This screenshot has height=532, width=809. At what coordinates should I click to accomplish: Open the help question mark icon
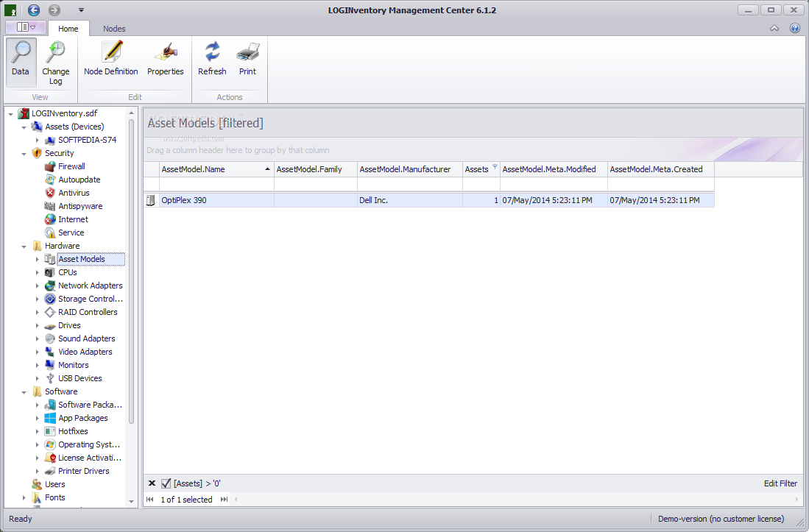(794, 29)
